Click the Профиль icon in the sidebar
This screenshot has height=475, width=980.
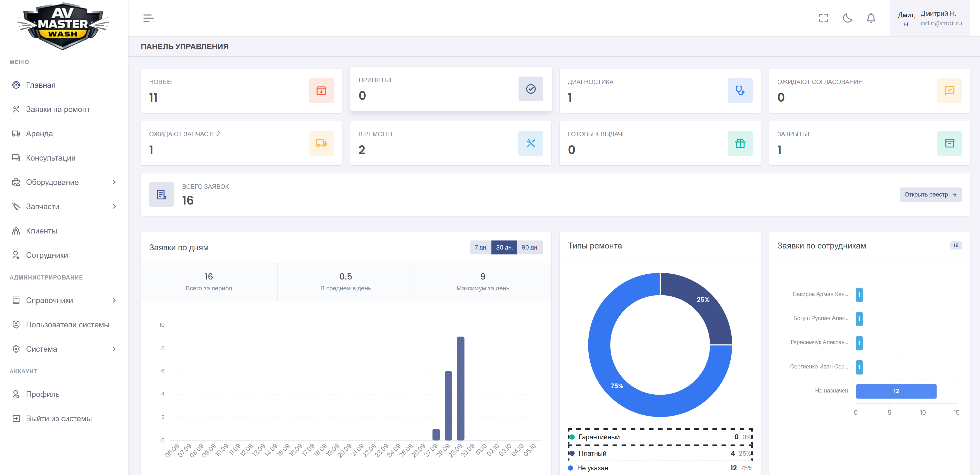point(16,394)
